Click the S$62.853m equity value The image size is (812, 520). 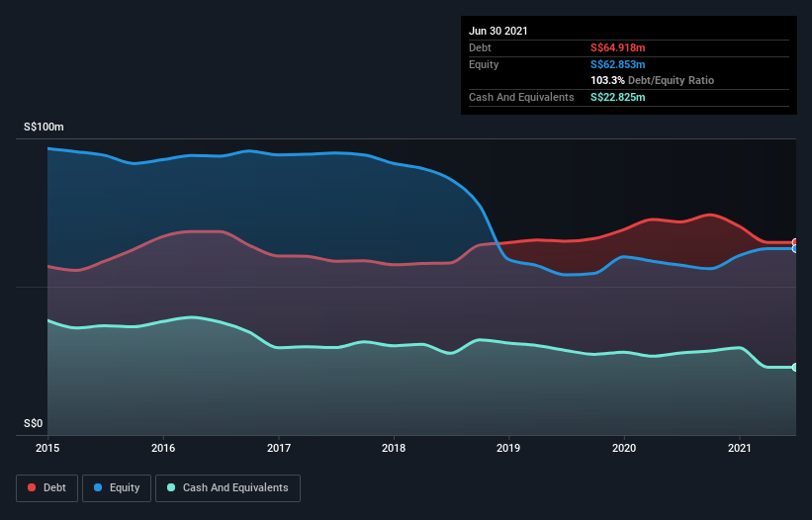(x=618, y=64)
